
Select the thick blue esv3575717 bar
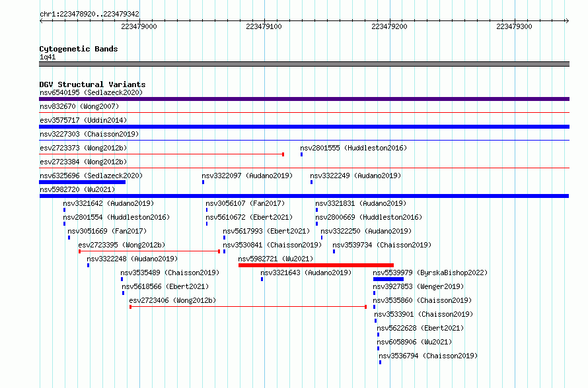click(304, 127)
